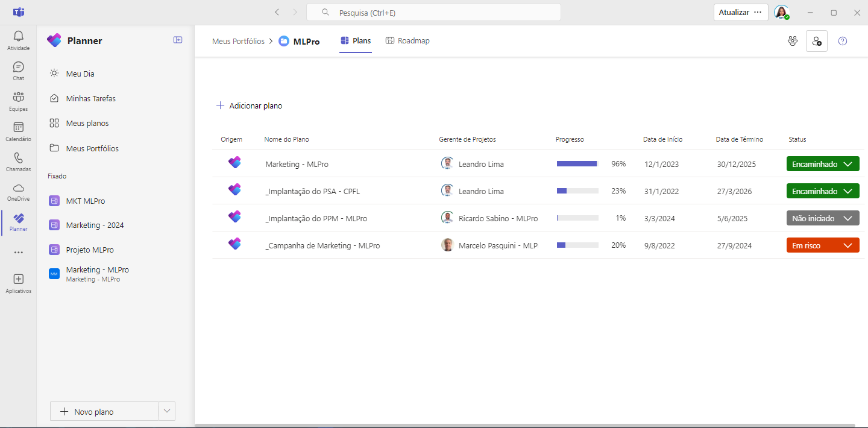
Task: Open the Novo plano dropdown arrow
Action: (167, 411)
